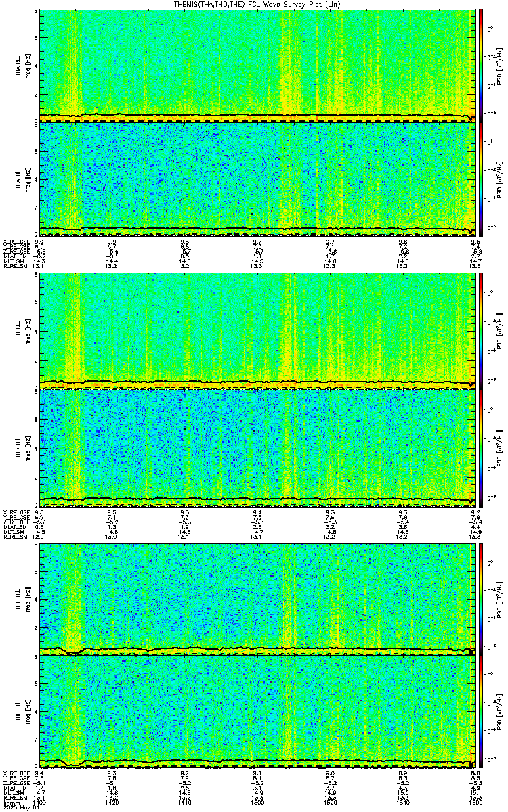Click 'PSD [nT²/Hz]' label of top THA colorbar
This screenshot has height=812, width=508.
(x=500, y=66)
